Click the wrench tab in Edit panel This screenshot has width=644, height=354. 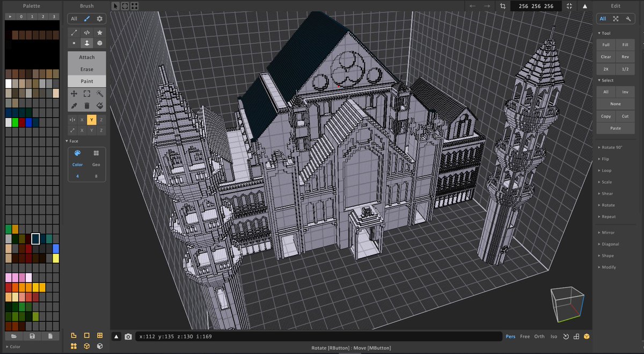(627, 18)
